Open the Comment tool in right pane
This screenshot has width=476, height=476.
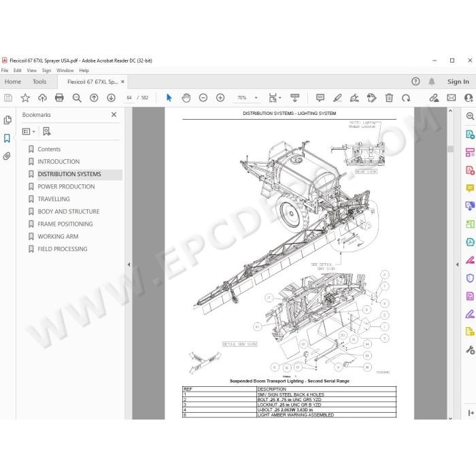(470, 188)
